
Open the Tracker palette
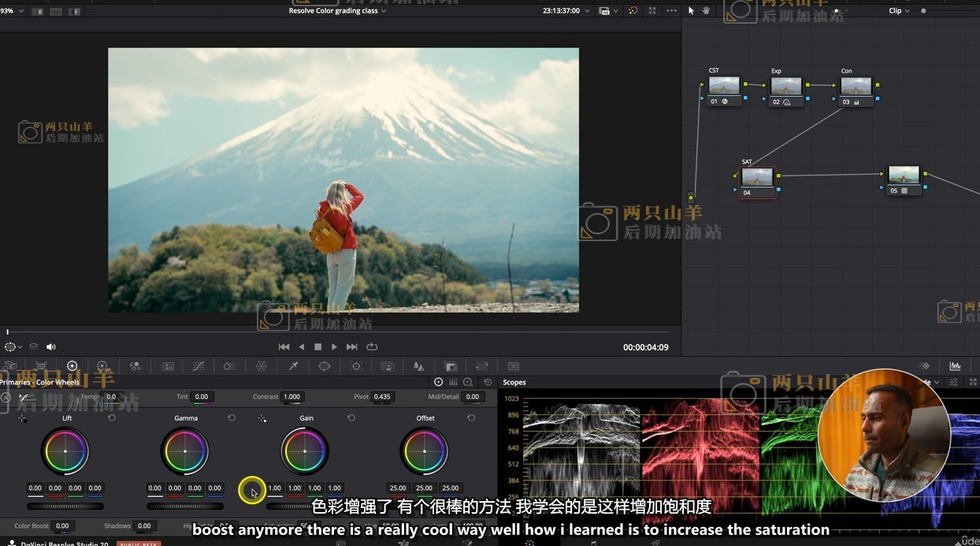[356, 366]
